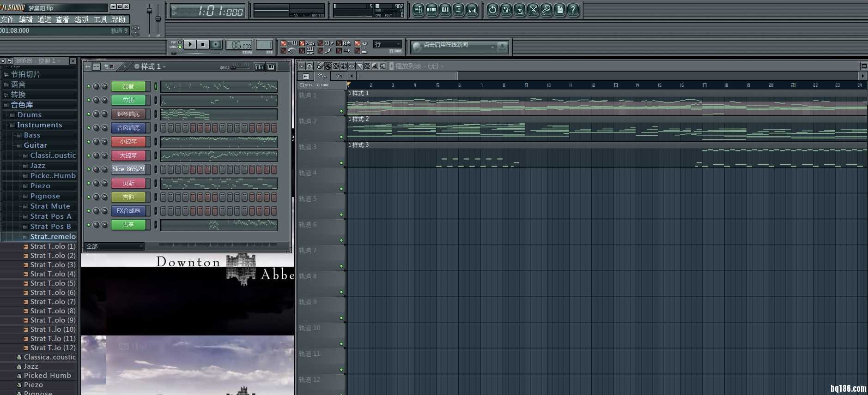Viewport: 868px width, 395px height.
Task: Mute the 贝斯 channel green LED
Action: click(89, 183)
